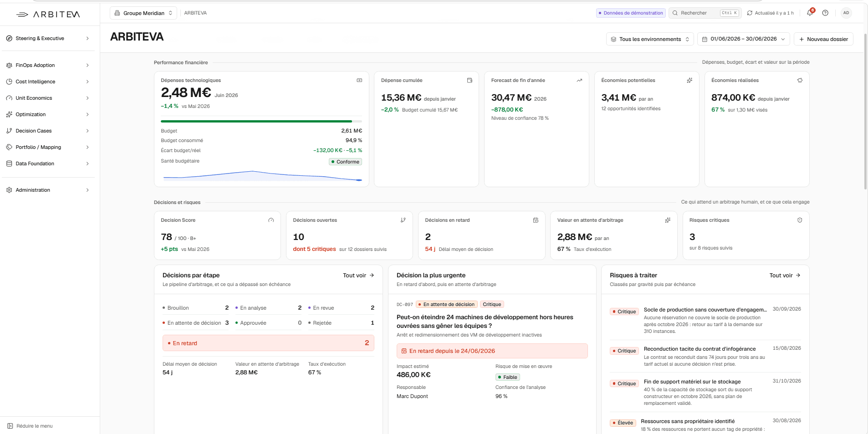Click the En retard depuis le 24/06/2026 banner

492,351
